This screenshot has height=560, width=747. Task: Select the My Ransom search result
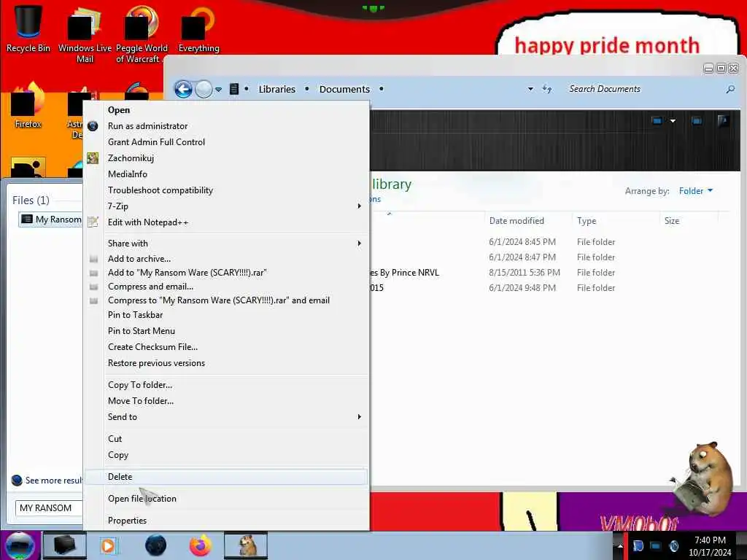click(51, 219)
